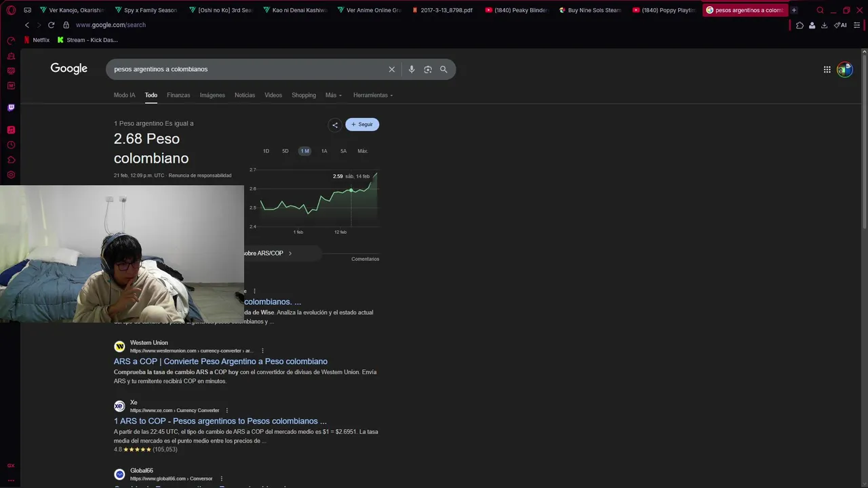The image size is (868, 488).
Task: Open the Downloads icon in browser toolbar
Action: tap(824, 25)
